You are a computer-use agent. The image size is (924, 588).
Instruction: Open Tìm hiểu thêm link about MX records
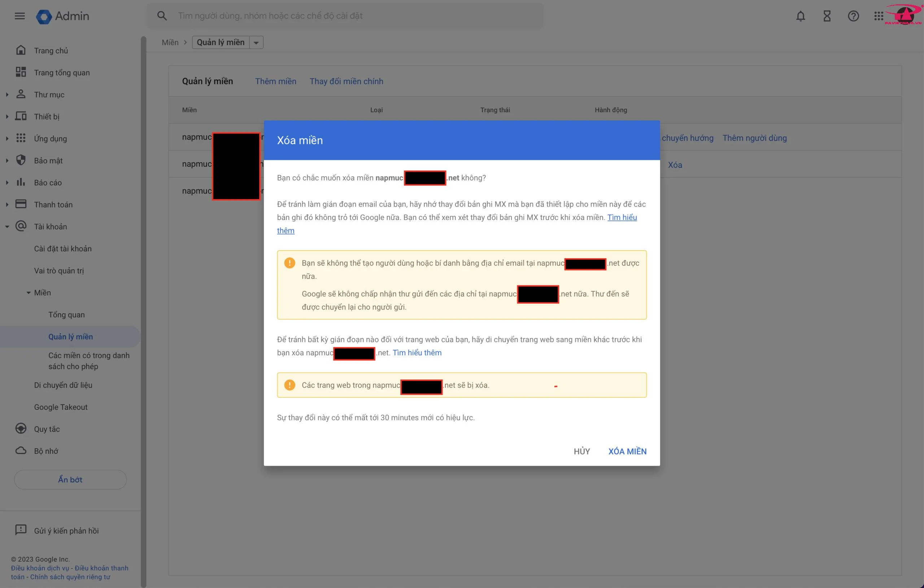point(622,217)
